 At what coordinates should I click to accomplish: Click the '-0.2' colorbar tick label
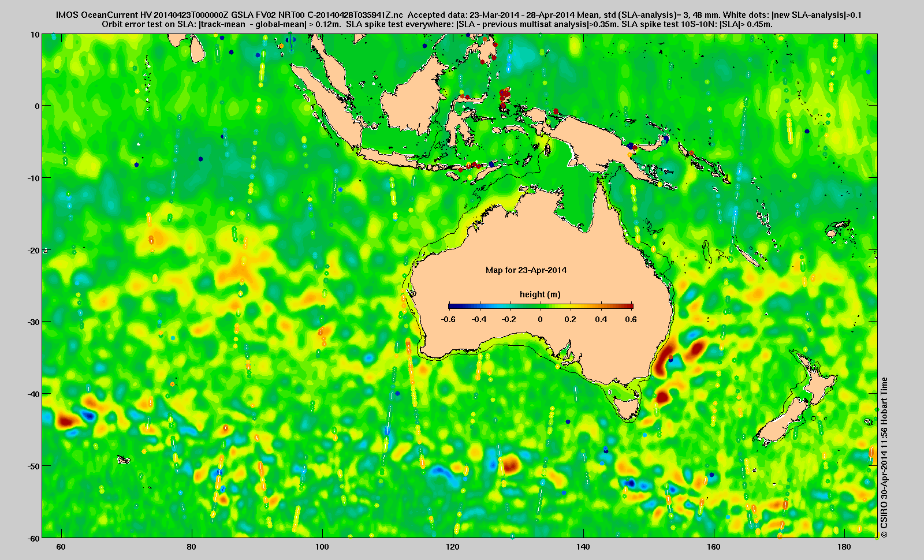pos(509,319)
